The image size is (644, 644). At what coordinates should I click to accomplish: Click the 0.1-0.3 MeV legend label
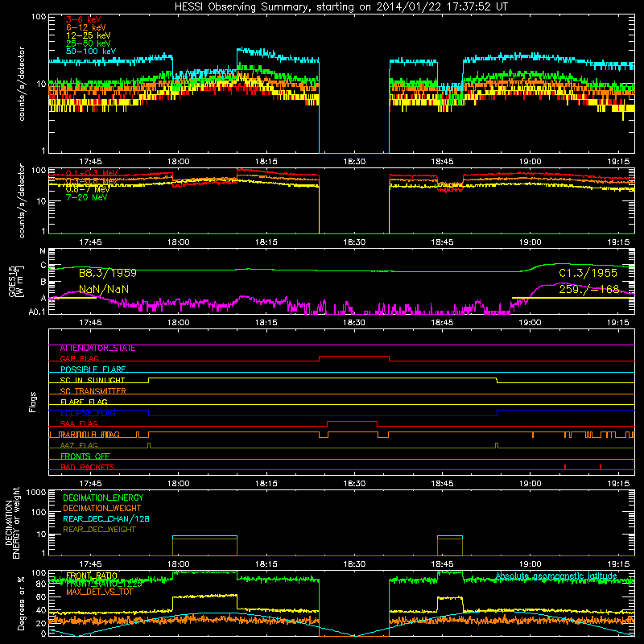92,173
